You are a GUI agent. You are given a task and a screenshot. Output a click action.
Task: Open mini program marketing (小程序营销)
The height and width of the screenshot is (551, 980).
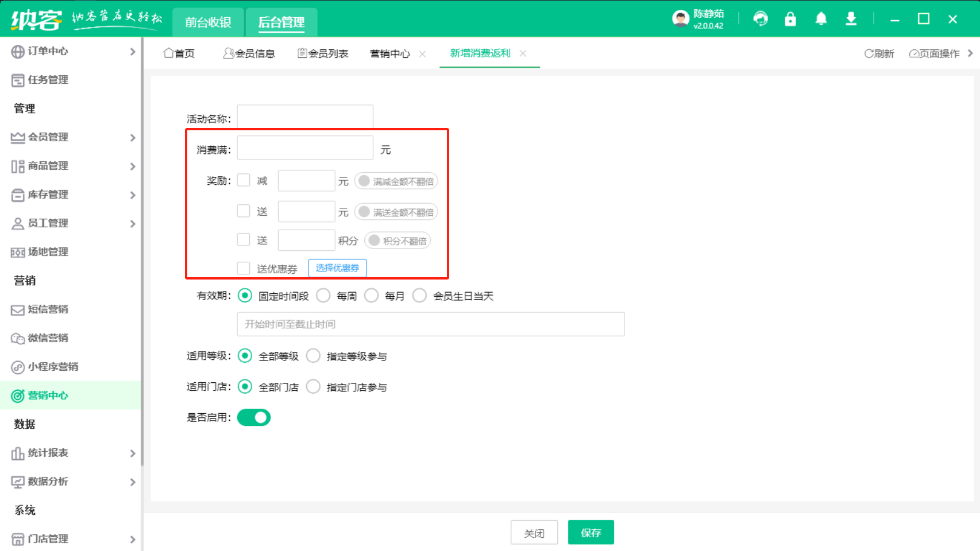53,367
